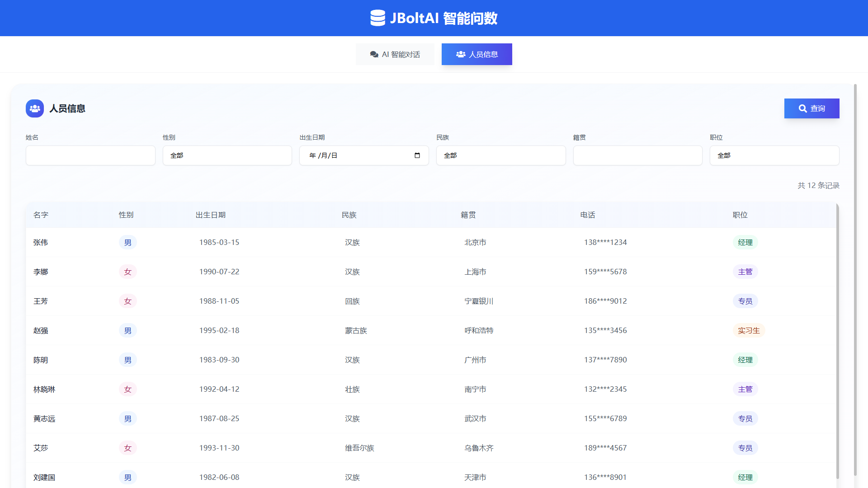Select the name cell 王芳

coord(41,301)
